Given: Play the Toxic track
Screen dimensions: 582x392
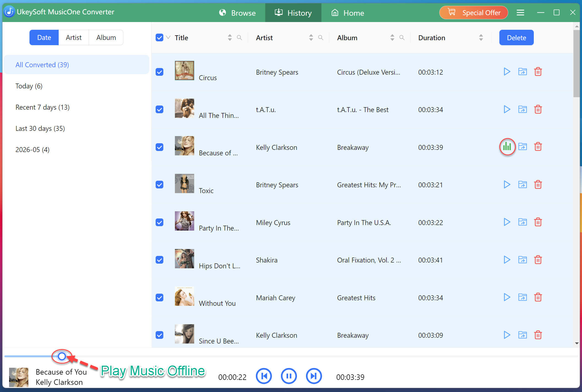Looking at the screenshot, I should [x=507, y=185].
